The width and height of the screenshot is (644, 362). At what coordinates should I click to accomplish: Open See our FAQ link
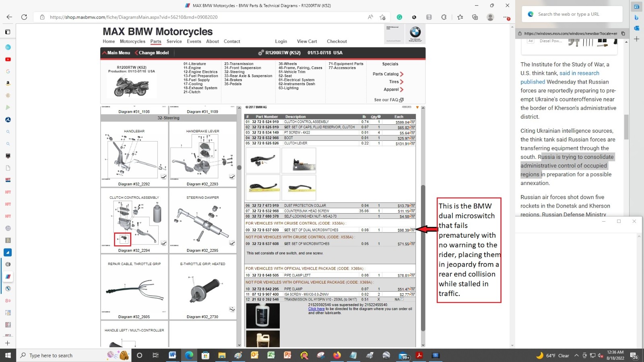(x=388, y=100)
